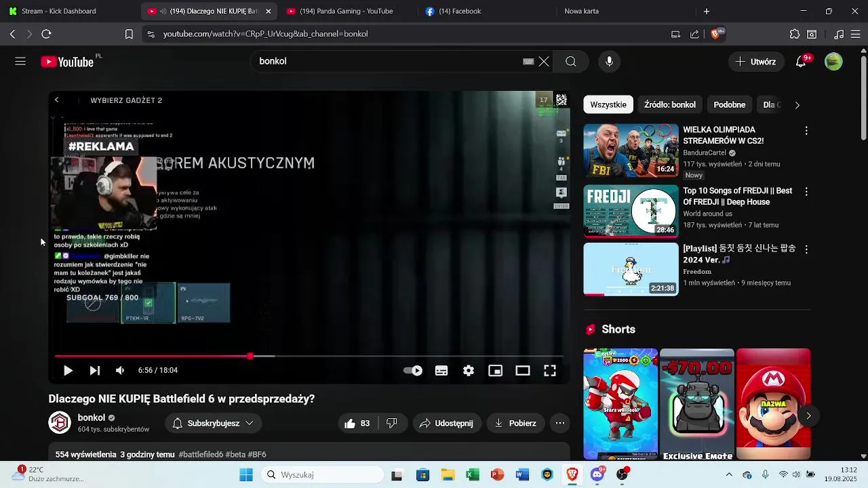Toggle theater mode

[523, 371]
